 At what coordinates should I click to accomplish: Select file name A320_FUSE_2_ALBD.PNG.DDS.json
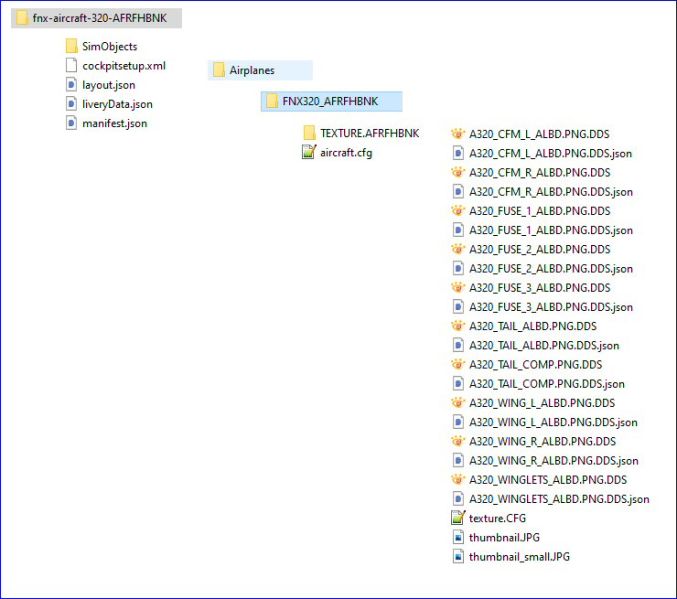(x=551, y=269)
